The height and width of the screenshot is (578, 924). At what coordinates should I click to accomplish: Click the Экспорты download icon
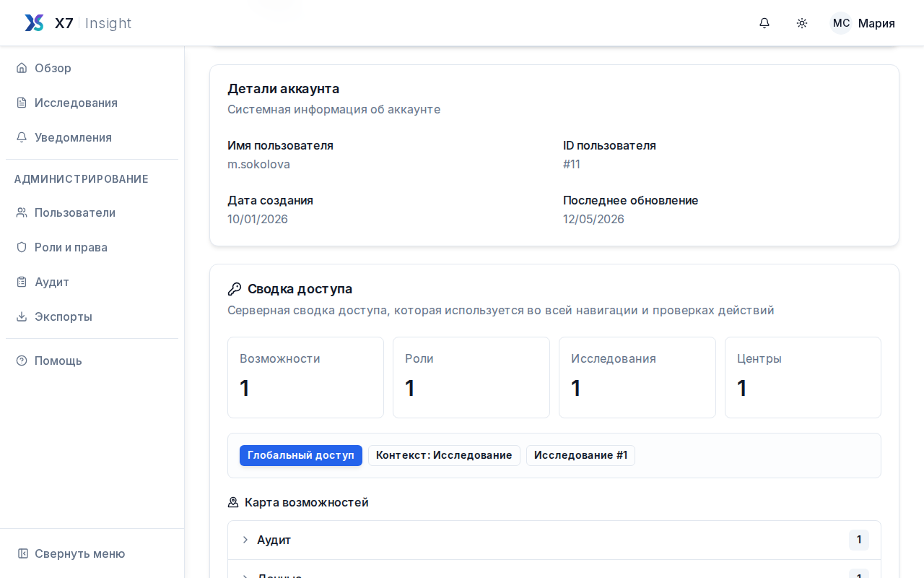22,316
